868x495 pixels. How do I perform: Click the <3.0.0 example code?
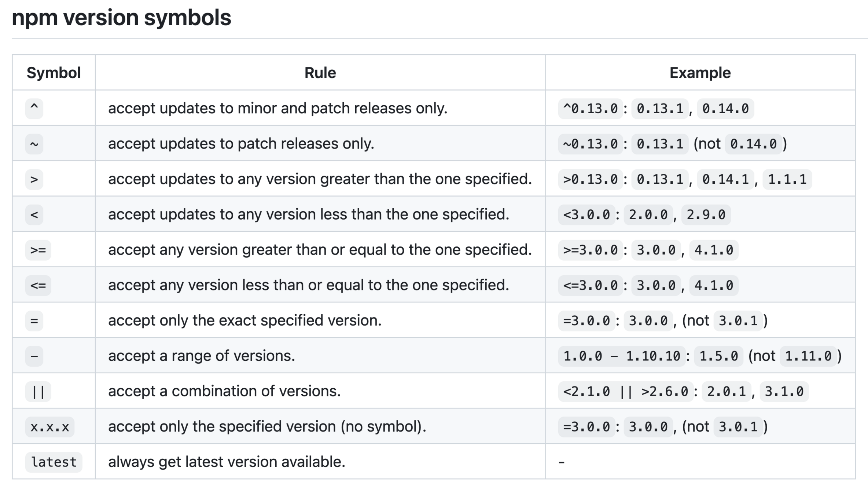tap(586, 214)
